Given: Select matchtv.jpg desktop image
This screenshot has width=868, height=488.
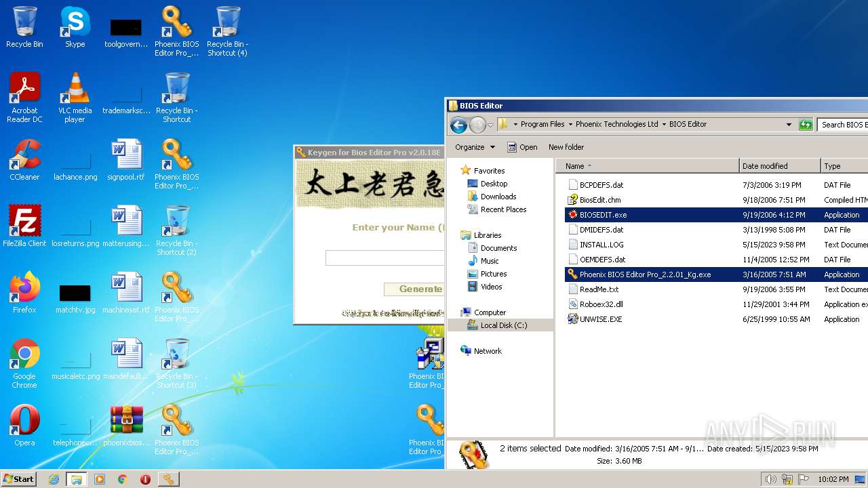Looking at the screenshot, I should (75, 297).
